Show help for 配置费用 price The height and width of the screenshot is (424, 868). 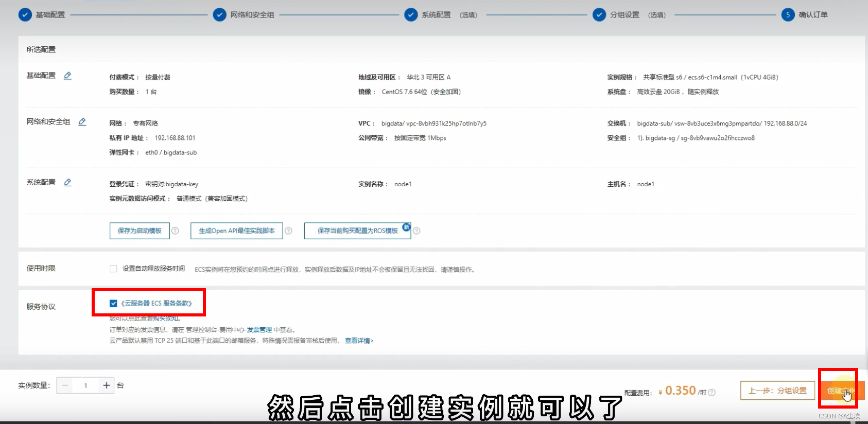[x=712, y=393]
